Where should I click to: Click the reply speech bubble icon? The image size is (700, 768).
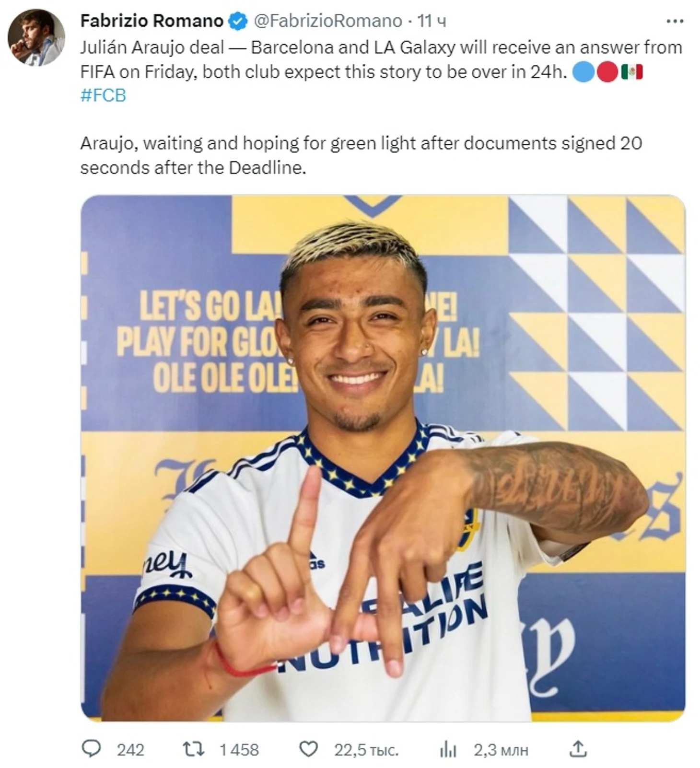(91, 748)
